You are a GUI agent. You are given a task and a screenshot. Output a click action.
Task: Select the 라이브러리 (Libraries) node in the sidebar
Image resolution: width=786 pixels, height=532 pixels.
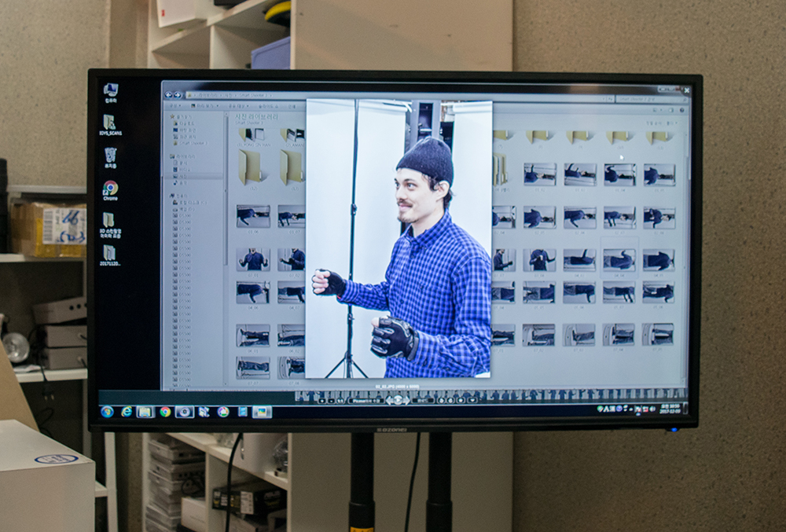pyautogui.click(x=183, y=156)
